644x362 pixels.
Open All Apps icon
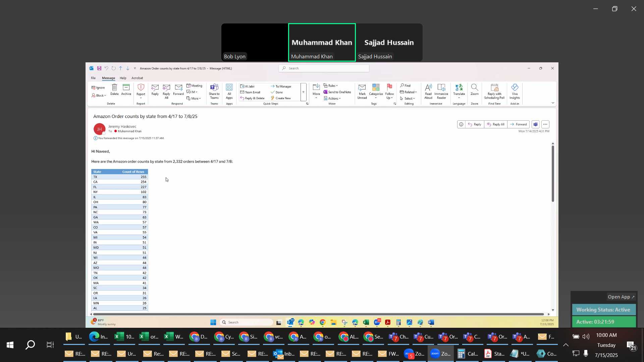(229, 91)
